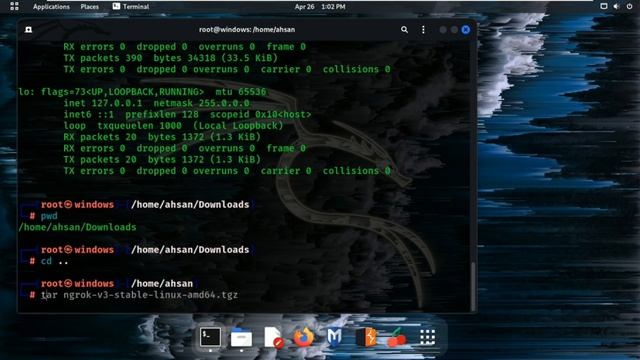Click 'TX packets 20 bytes 1372' line
This screenshot has width=640, height=360.
[x=162, y=160]
